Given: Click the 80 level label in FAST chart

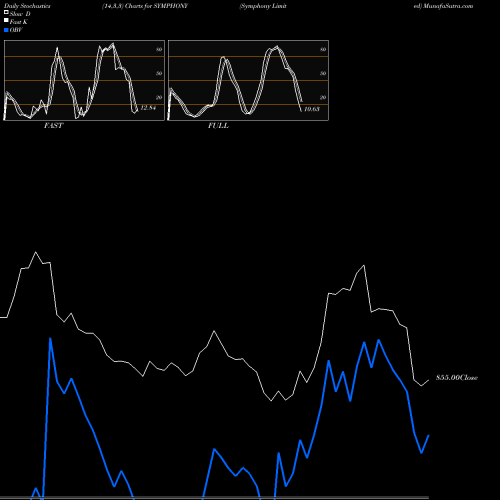Looking at the screenshot, I should pos(159,49).
